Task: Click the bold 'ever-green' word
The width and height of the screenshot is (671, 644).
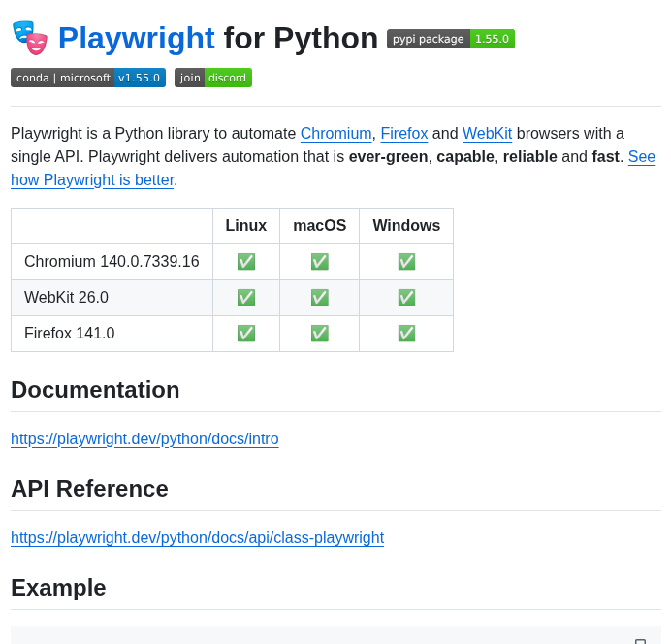Action: pyautogui.click(x=388, y=157)
